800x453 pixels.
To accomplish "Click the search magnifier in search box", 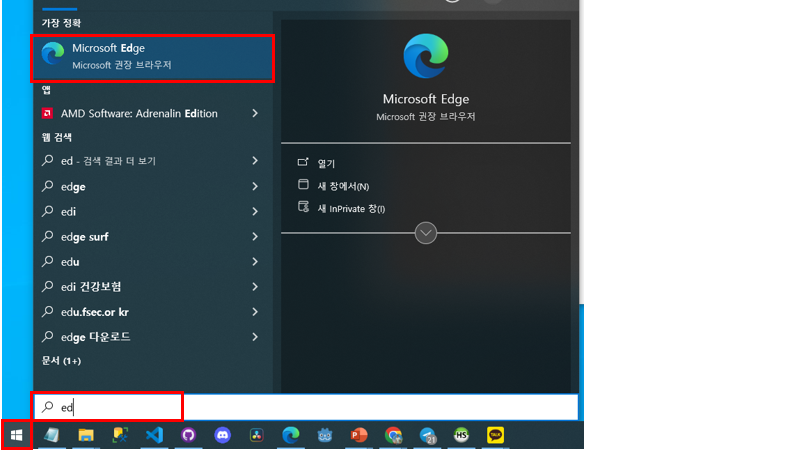I will (x=47, y=407).
